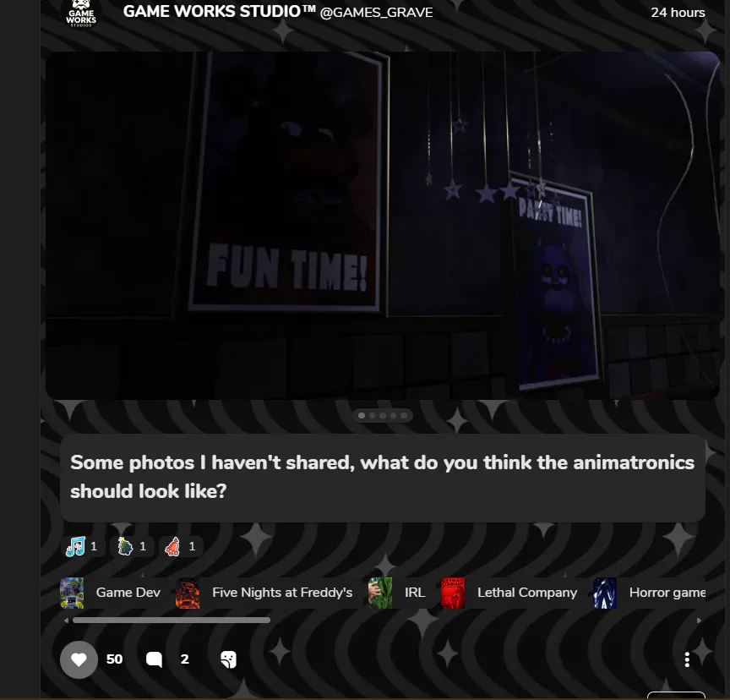Open the 24 hours post timestamp
This screenshot has height=700, width=730.
pos(678,13)
